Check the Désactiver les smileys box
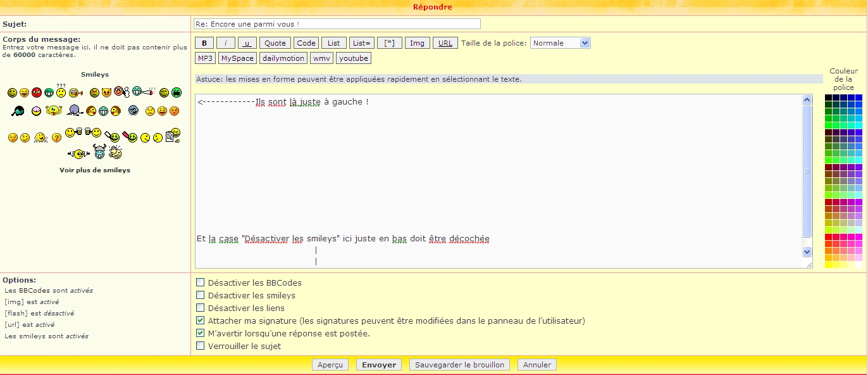The image size is (868, 375). pos(201,295)
